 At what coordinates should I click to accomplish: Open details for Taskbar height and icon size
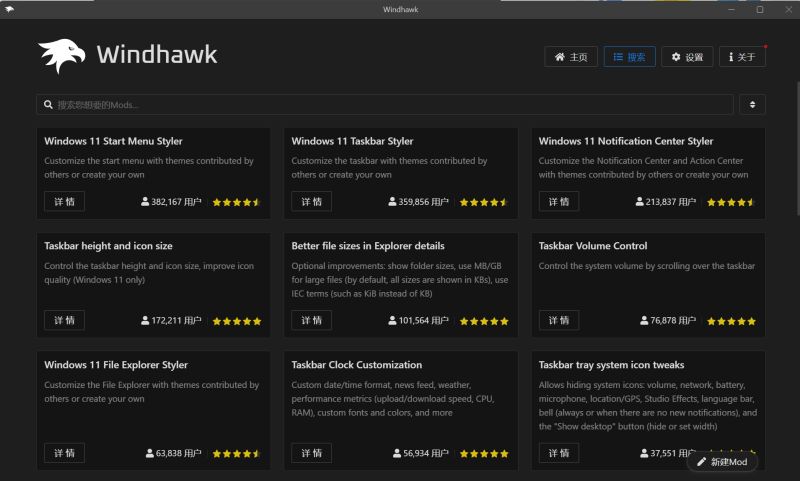pyautogui.click(x=64, y=320)
